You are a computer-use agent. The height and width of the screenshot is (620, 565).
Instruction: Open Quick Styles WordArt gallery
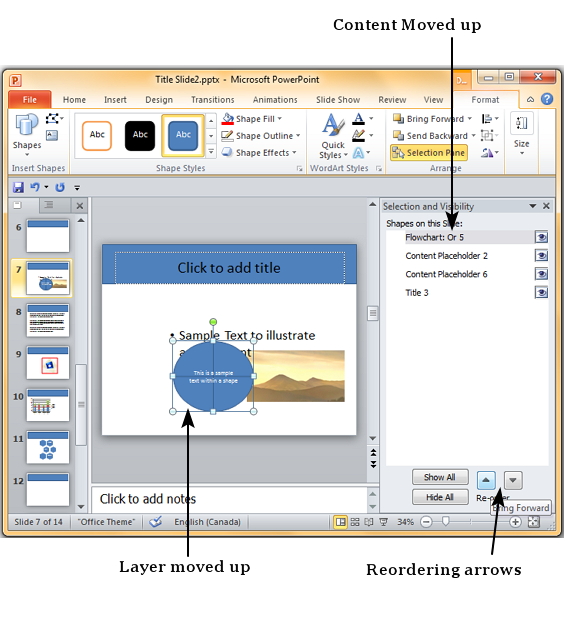(x=334, y=136)
